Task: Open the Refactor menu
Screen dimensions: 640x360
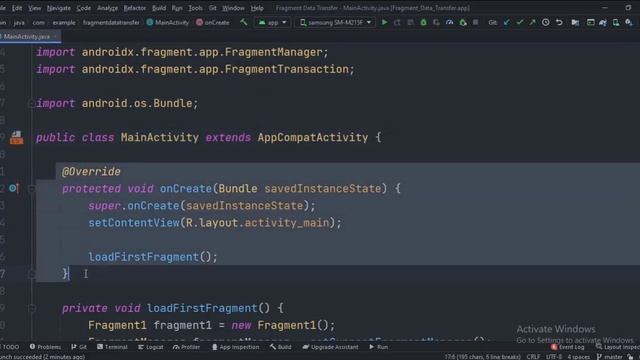Action: click(x=135, y=8)
